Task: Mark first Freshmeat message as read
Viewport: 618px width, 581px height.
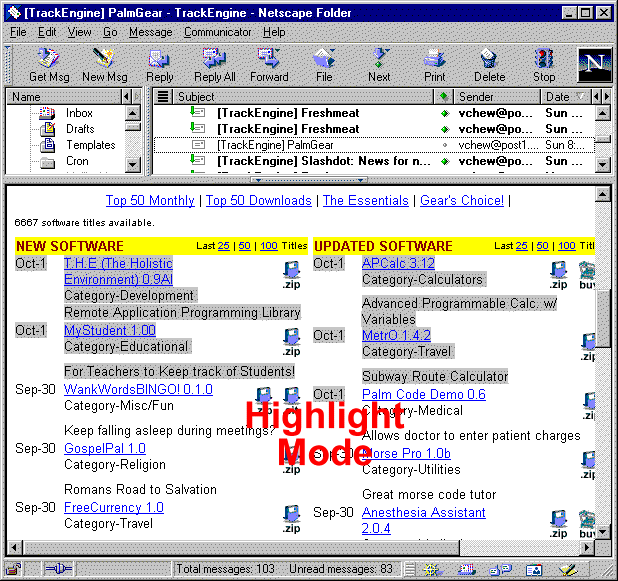Action: tap(445, 114)
